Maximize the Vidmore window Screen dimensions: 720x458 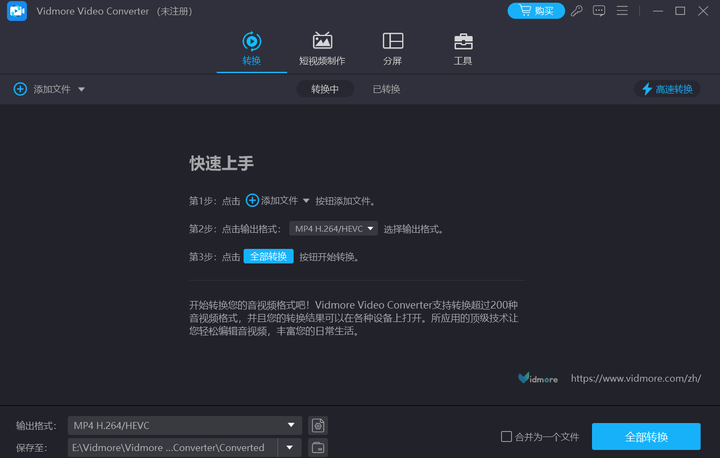[680, 11]
